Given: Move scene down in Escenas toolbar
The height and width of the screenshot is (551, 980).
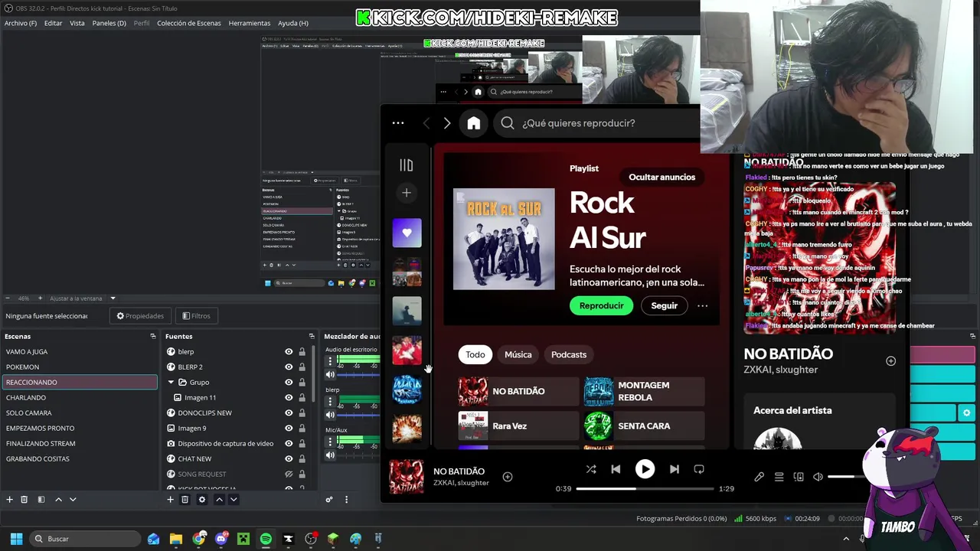Looking at the screenshot, I should pyautogui.click(x=73, y=500).
